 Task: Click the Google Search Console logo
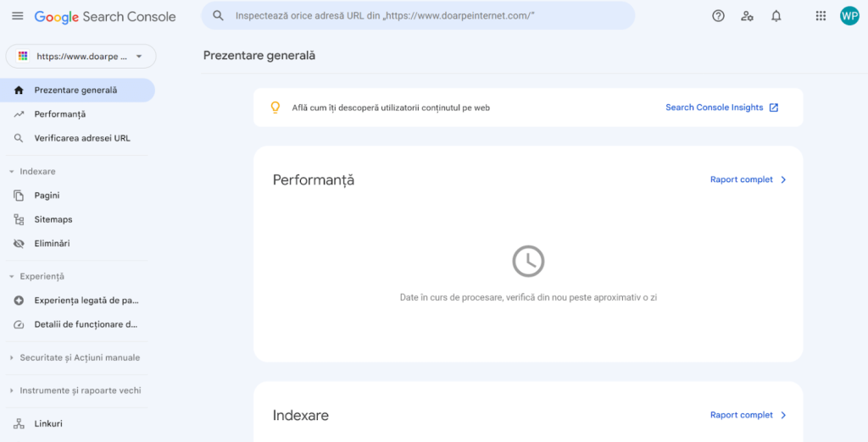tap(105, 17)
